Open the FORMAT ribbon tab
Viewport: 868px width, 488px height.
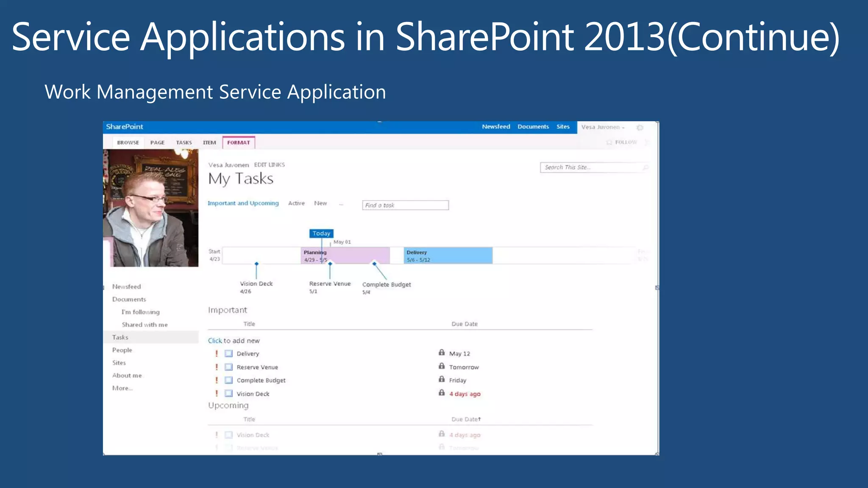click(239, 143)
